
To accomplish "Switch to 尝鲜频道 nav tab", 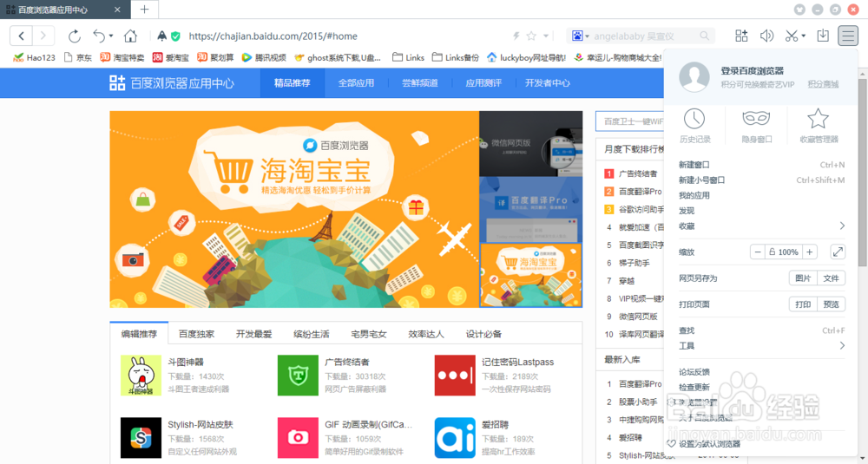I will [x=419, y=83].
